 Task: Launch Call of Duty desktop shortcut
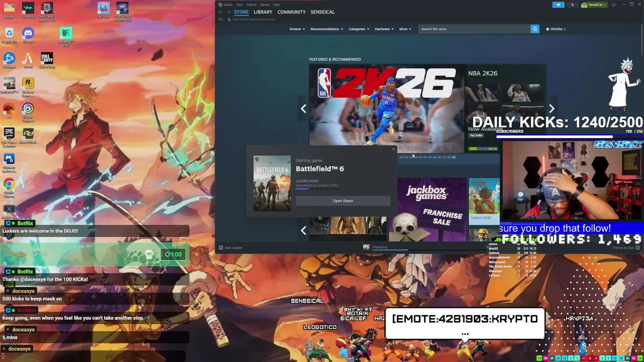[47, 60]
